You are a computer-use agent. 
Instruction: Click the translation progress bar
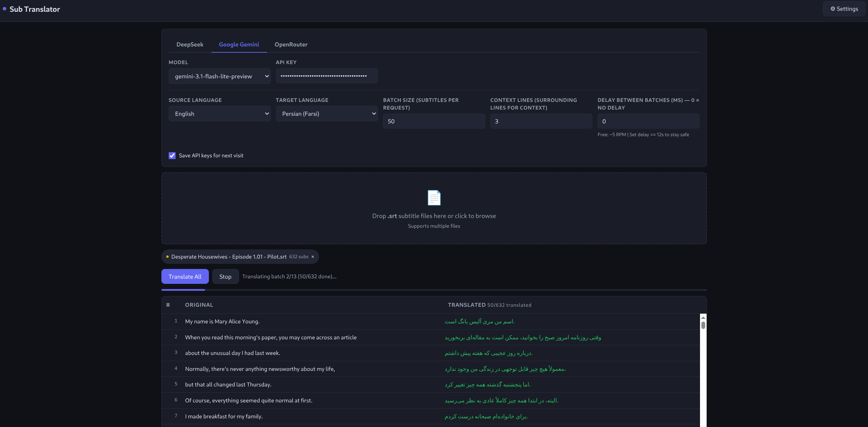(434, 290)
